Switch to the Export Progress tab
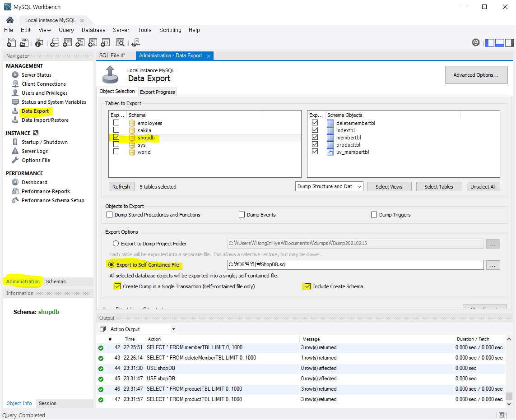The image size is (516, 420). tap(157, 92)
